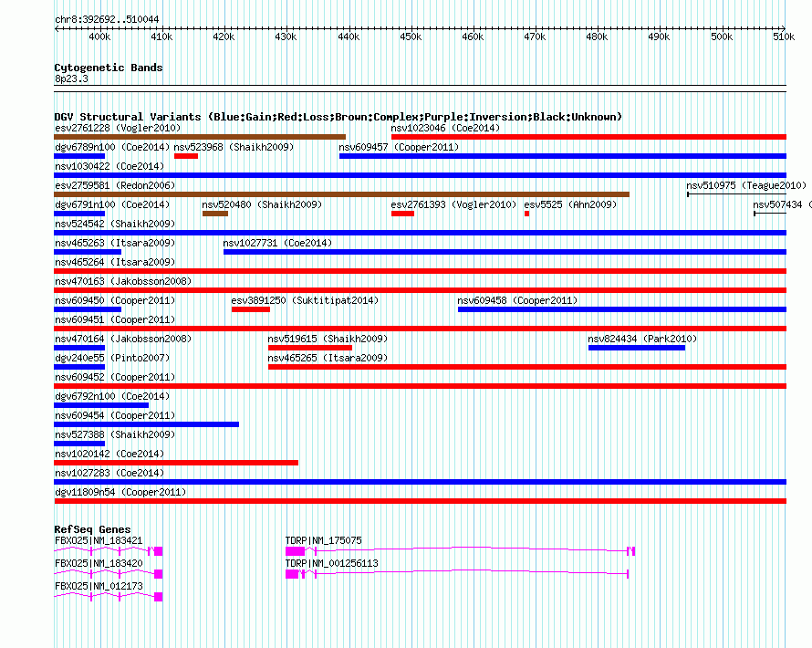Click the 500k position on ruler
This screenshot has height=648, width=812.
[722, 37]
